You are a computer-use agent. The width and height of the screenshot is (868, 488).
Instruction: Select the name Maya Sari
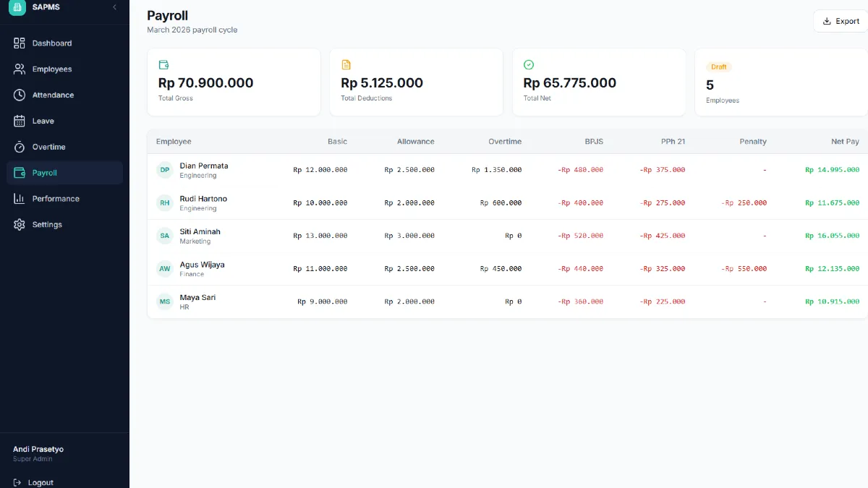tap(197, 297)
